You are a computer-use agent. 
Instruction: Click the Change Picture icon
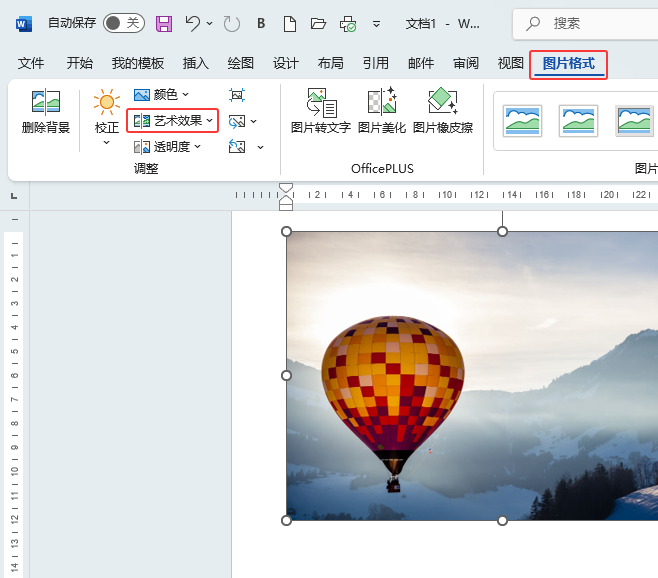point(237,121)
